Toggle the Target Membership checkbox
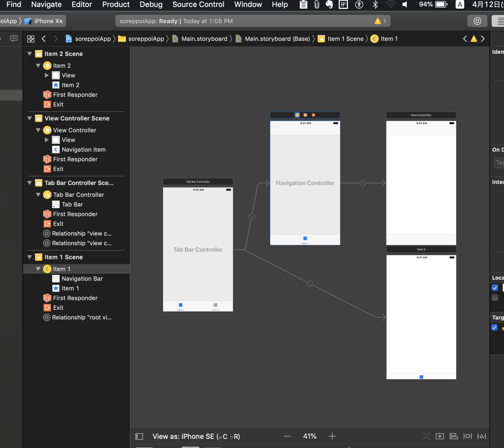The height and width of the screenshot is (448, 504). click(x=494, y=328)
